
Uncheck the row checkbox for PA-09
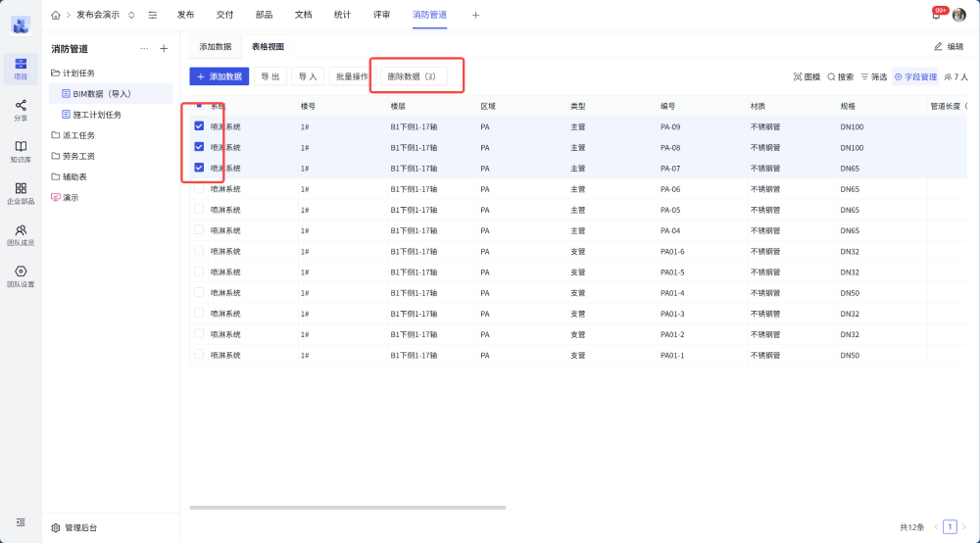[x=199, y=126]
